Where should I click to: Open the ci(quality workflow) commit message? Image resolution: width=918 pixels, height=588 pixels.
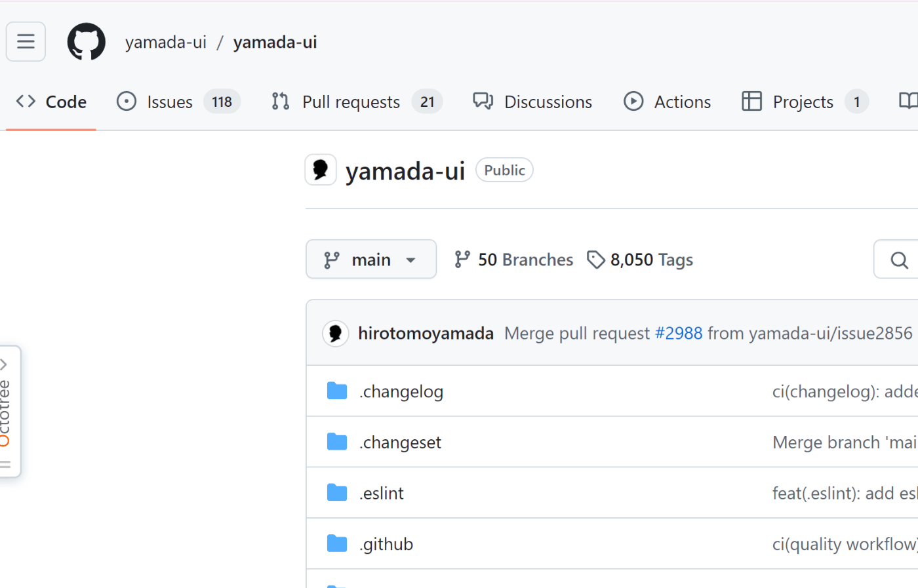point(845,544)
